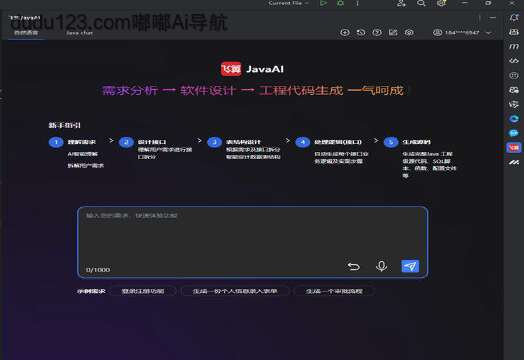
Task: Click the green Debug bug icon
Action: pos(341,3)
